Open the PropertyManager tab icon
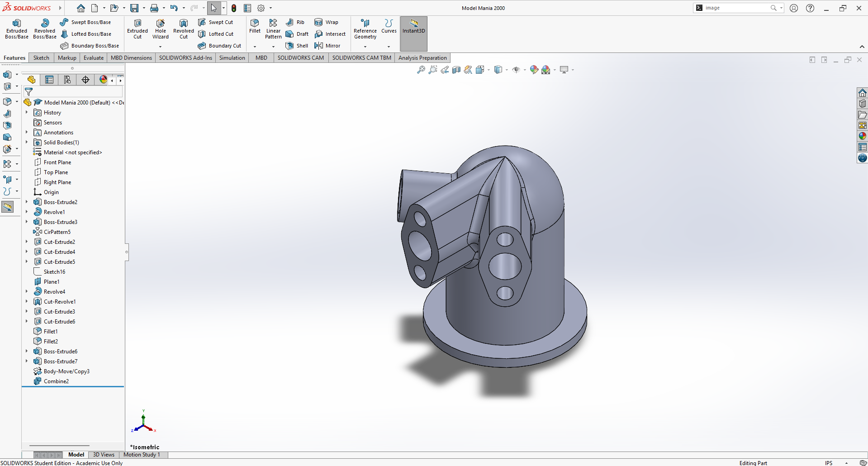The width and height of the screenshot is (868, 466). click(x=49, y=80)
